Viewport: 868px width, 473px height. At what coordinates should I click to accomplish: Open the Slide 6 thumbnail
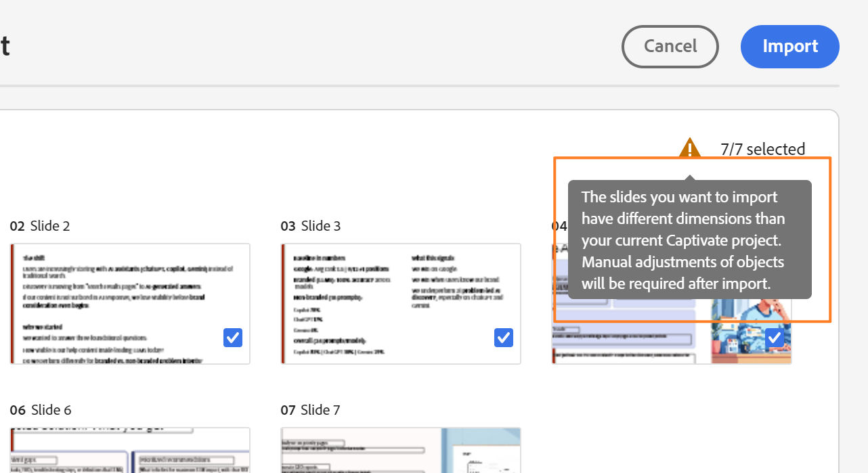point(129,450)
